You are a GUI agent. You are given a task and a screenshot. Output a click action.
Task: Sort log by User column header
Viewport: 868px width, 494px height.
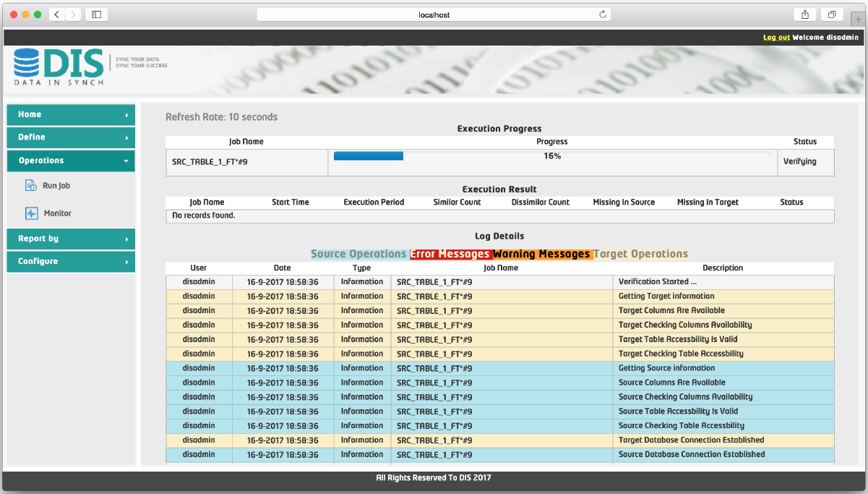[x=199, y=268]
